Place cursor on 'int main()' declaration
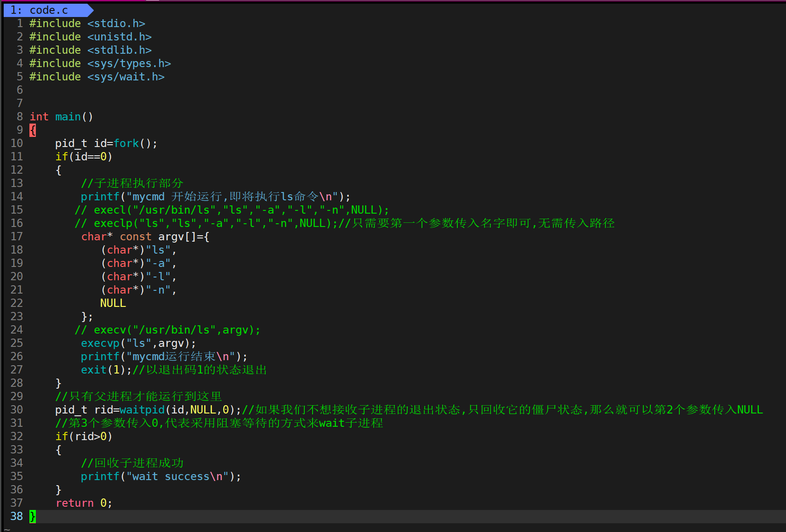Image resolution: width=786 pixels, height=532 pixels. [x=62, y=117]
